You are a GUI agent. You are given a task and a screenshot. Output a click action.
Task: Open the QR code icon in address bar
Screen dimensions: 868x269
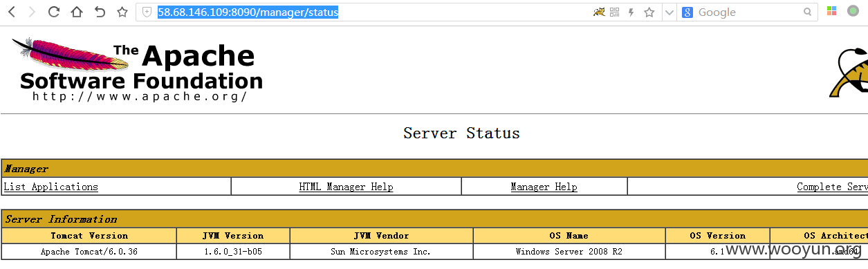pyautogui.click(x=615, y=12)
